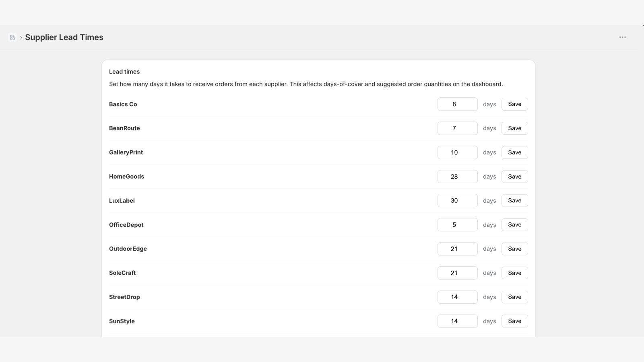Select the HomeGoods supplier name
Screen dimensions: 644x362
point(126,177)
